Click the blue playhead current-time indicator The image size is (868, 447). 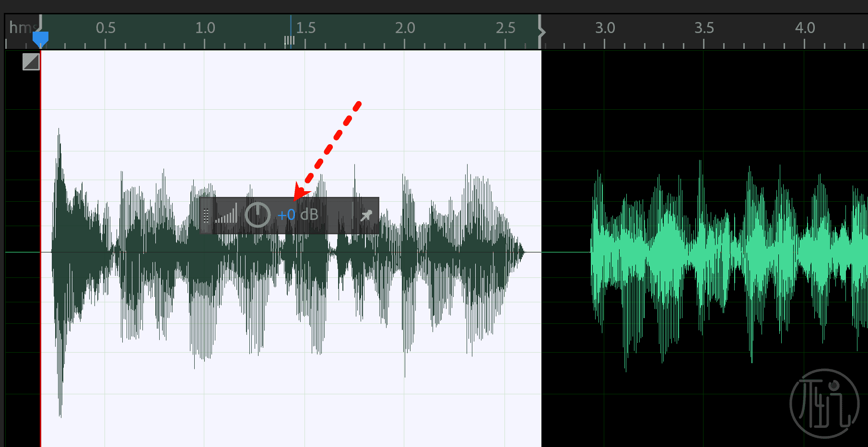coord(40,39)
